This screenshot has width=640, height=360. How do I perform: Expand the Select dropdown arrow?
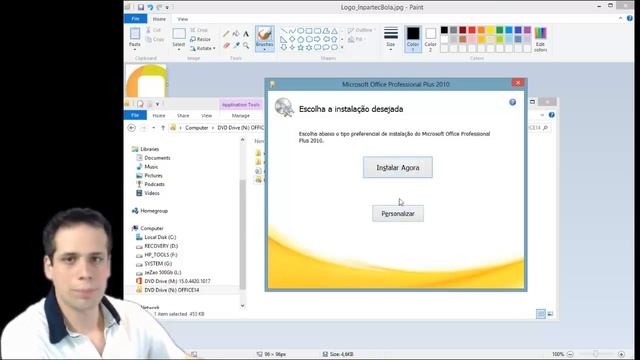(x=179, y=49)
